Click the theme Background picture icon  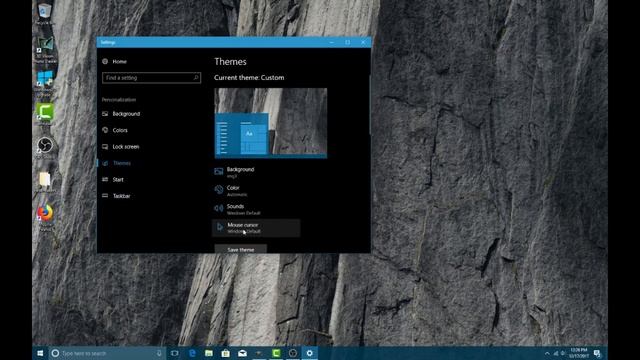(x=219, y=171)
